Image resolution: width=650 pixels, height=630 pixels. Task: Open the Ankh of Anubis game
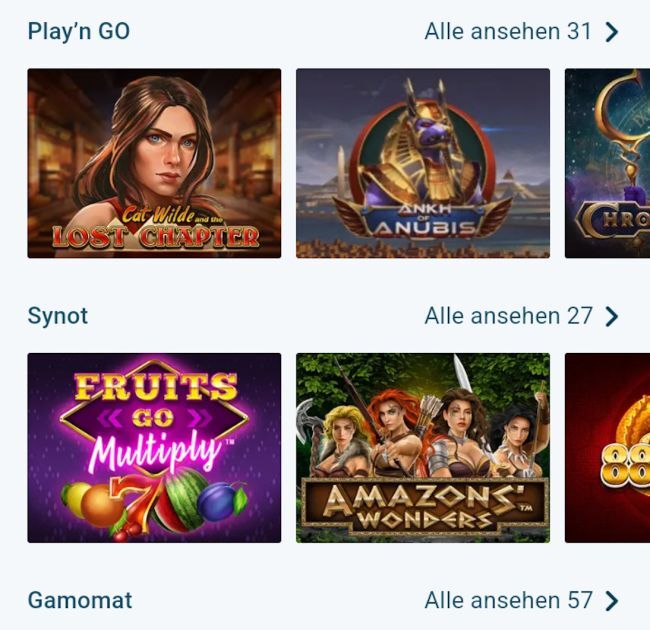(x=422, y=163)
